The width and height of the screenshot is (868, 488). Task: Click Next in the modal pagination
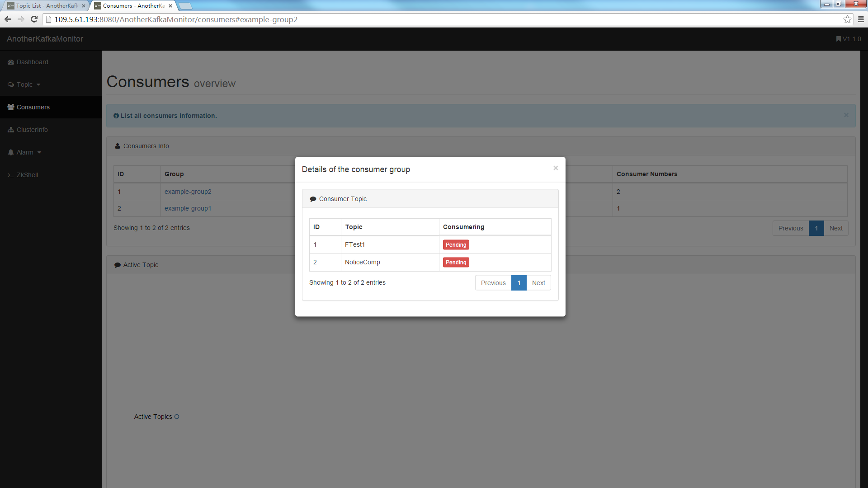point(538,283)
